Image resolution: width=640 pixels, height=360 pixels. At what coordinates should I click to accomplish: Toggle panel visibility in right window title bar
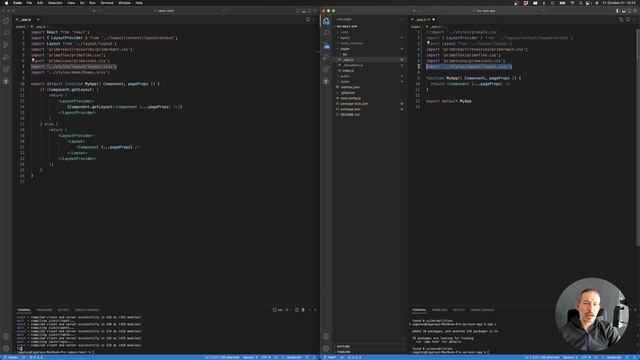pos(624,11)
